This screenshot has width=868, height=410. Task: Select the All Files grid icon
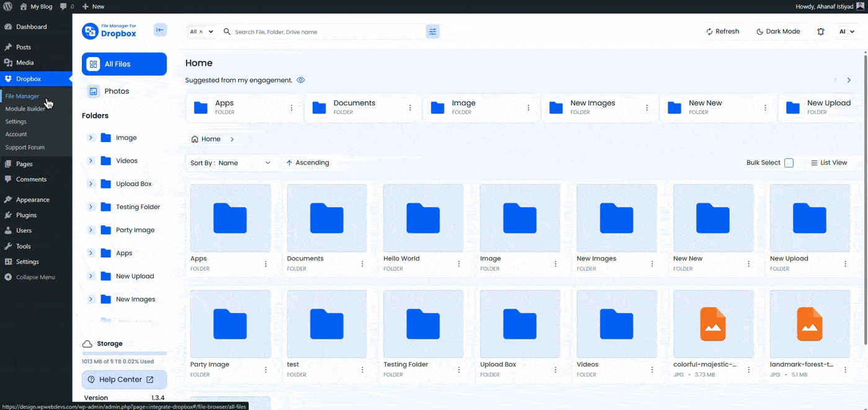pos(92,63)
